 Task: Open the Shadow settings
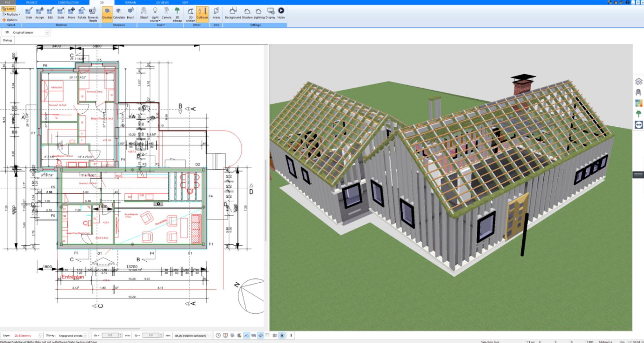[x=247, y=13]
